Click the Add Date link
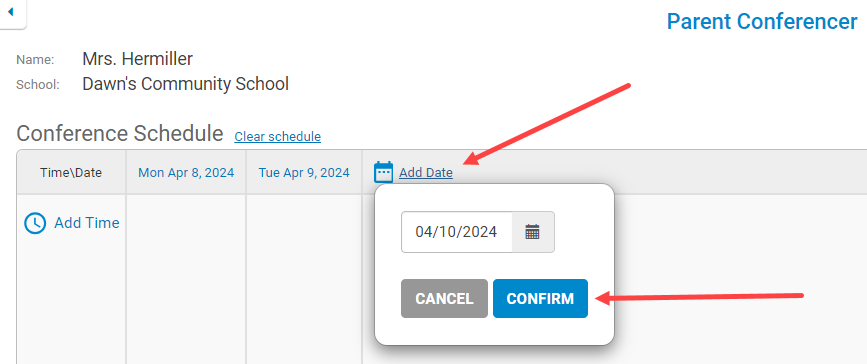Image resolution: width=867 pixels, height=364 pixels. (426, 173)
